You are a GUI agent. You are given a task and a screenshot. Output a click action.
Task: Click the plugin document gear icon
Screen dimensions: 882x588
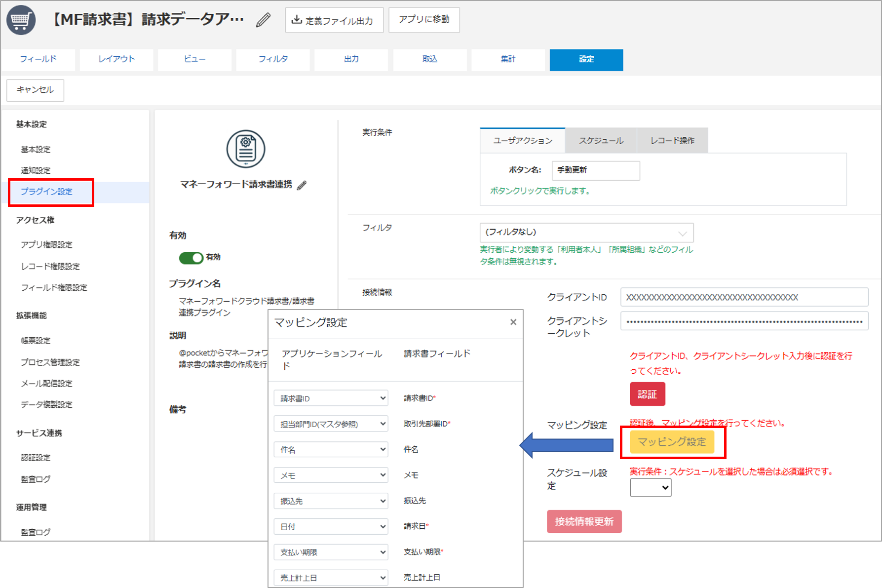point(246,149)
